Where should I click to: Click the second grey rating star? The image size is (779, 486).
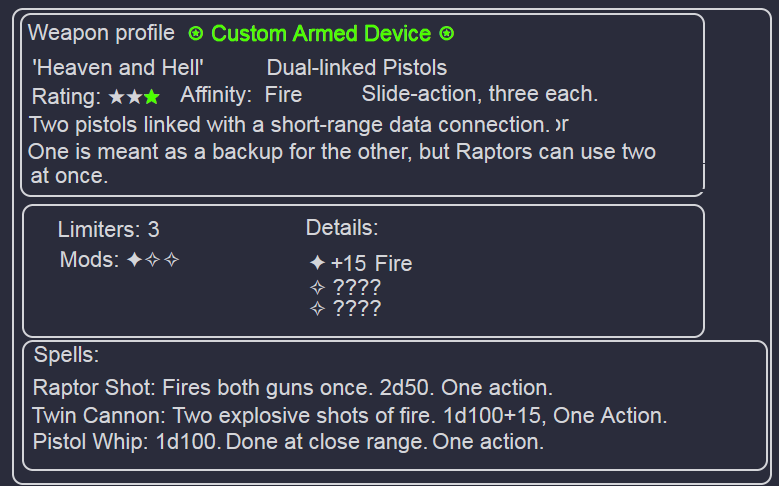click(x=134, y=97)
